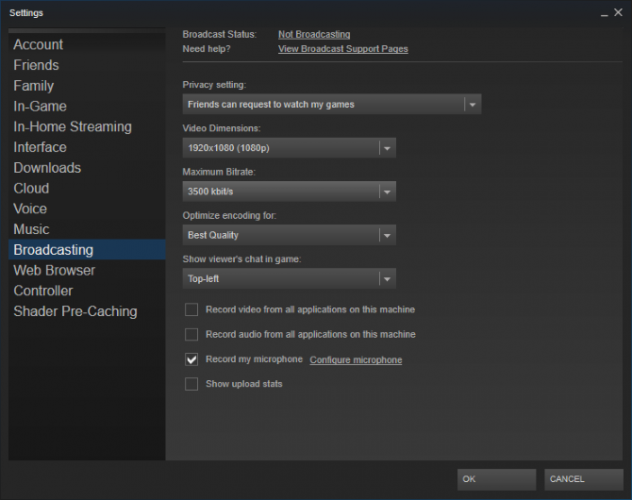Select the Broadcasting category
Viewport: 632px width, 500px height.
click(87, 250)
